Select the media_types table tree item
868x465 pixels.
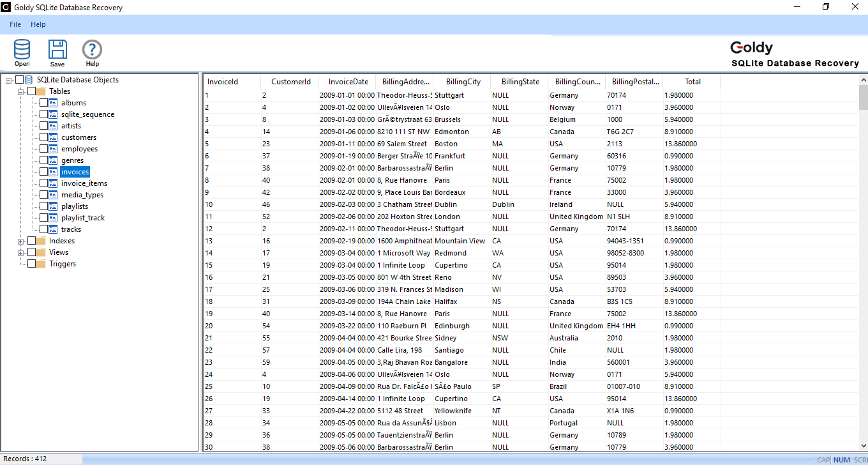pos(82,195)
